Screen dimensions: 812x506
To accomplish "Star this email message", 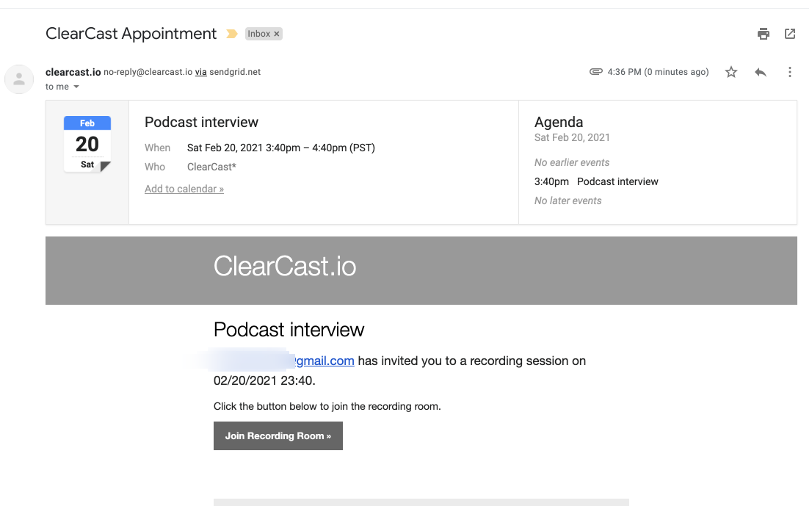I will click(x=731, y=72).
